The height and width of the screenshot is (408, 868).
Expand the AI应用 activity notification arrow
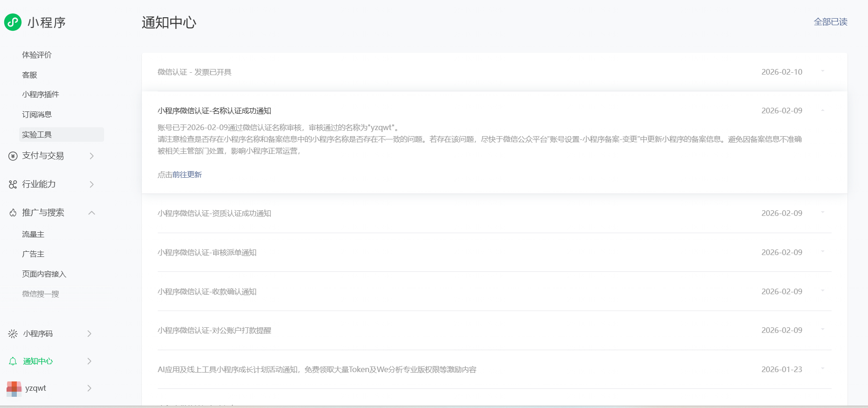823,369
